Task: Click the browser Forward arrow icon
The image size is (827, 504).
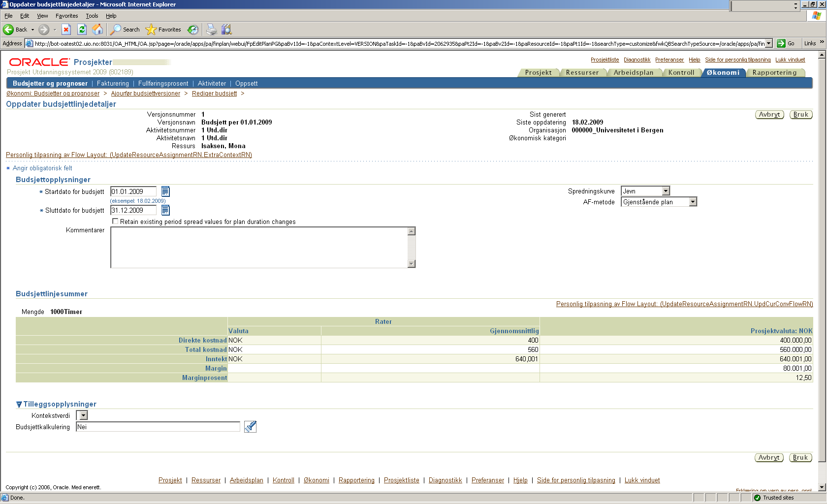Action: [44, 30]
